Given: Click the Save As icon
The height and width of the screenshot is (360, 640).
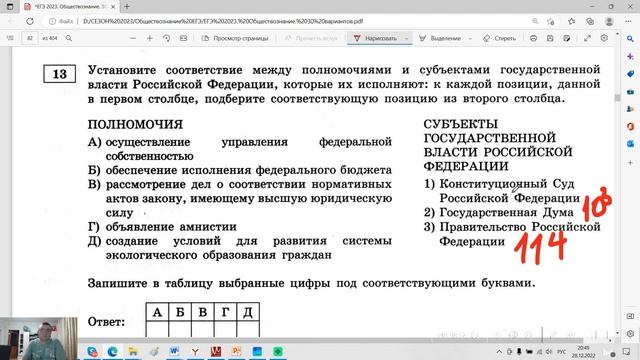Looking at the screenshot, I should pyautogui.click(x=567, y=38).
